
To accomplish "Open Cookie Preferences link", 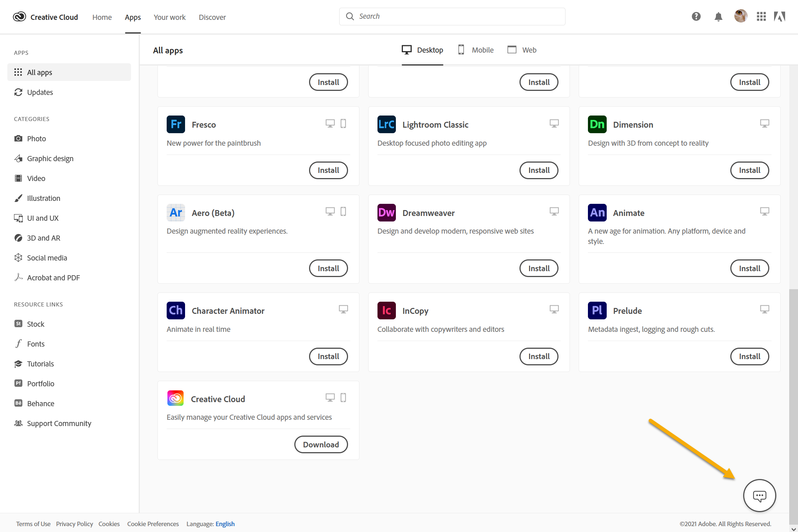I will 153,524.
